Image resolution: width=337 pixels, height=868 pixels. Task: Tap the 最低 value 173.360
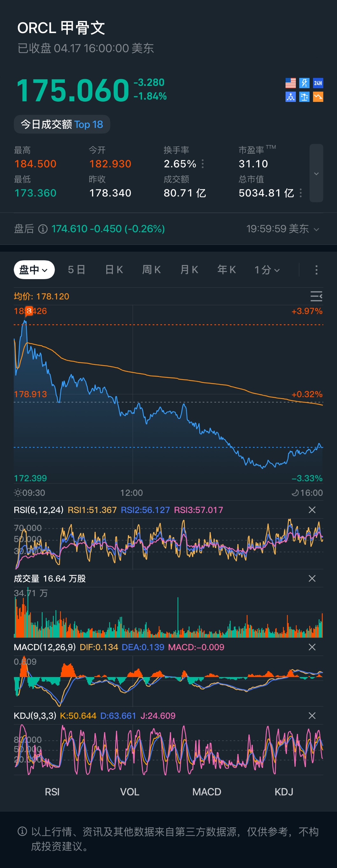pyautogui.click(x=35, y=193)
